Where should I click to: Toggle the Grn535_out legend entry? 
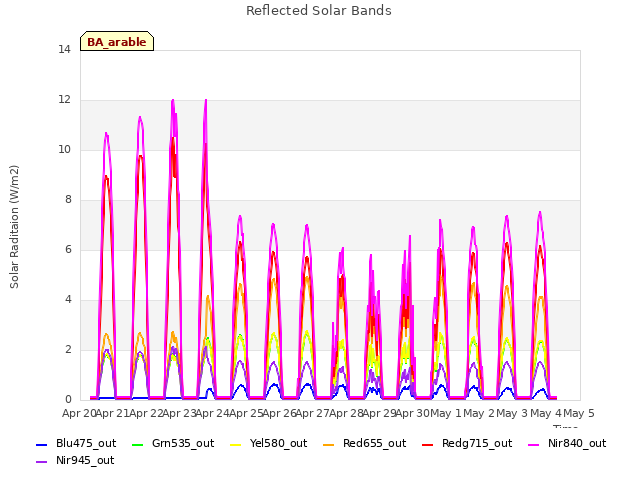tap(173, 443)
